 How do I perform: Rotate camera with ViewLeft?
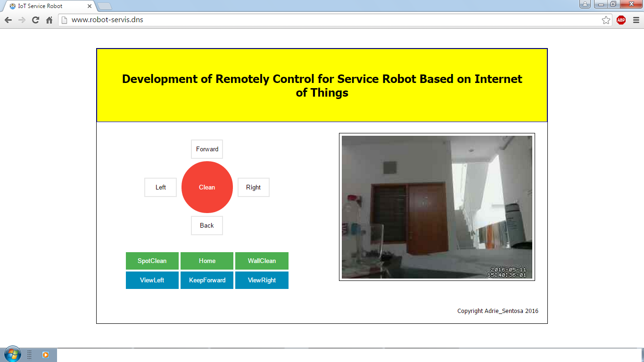pyautogui.click(x=152, y=280)
